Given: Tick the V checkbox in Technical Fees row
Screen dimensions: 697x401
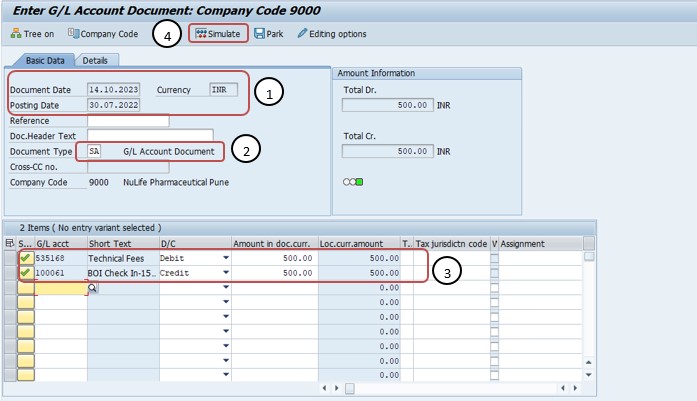Looking at the screenshot, I should (x=494, y=258).
